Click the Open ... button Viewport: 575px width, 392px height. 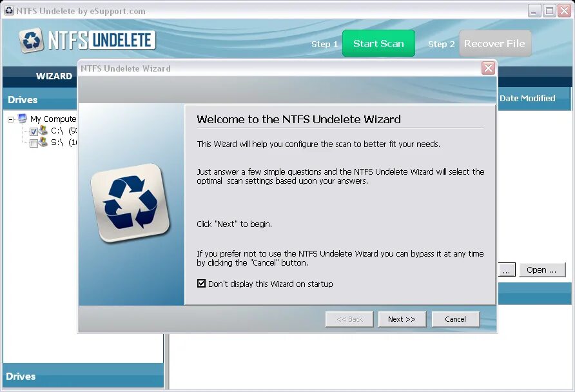(x=541, y=270)
